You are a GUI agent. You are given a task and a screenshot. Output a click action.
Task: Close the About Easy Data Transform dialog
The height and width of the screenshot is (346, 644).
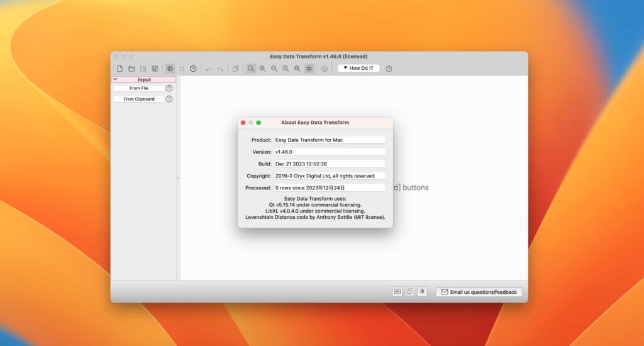click(243, 123)
